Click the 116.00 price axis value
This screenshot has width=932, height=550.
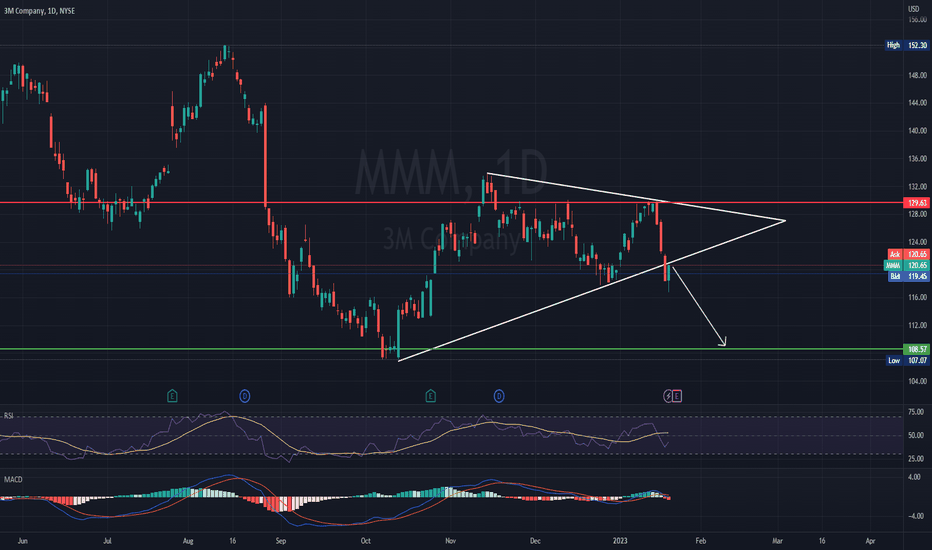[917, 297]
